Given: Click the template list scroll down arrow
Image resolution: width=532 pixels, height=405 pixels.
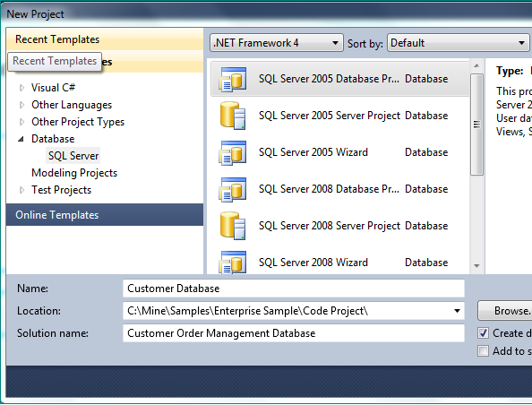Looking at the screenshot, I should 476,266.
